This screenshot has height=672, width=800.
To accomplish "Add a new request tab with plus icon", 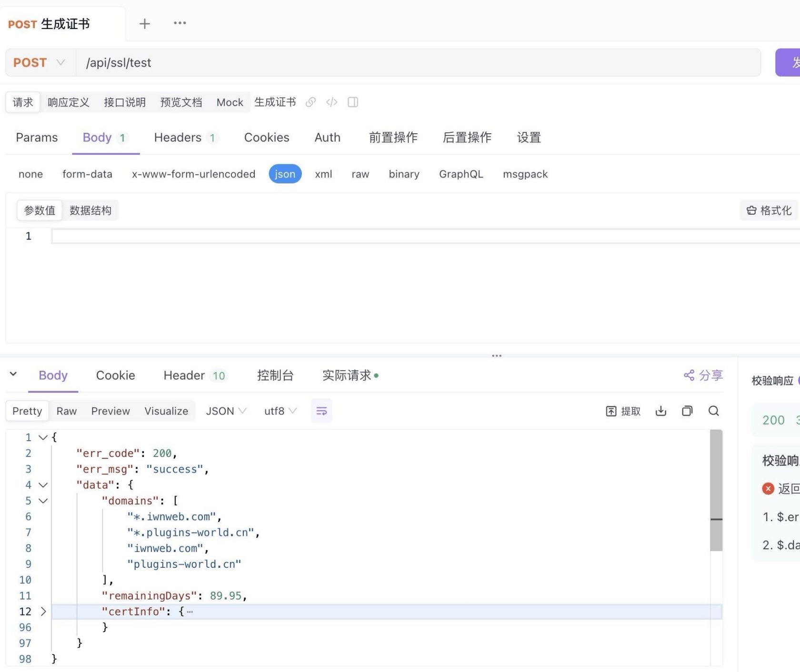I will tap(144, 24).
